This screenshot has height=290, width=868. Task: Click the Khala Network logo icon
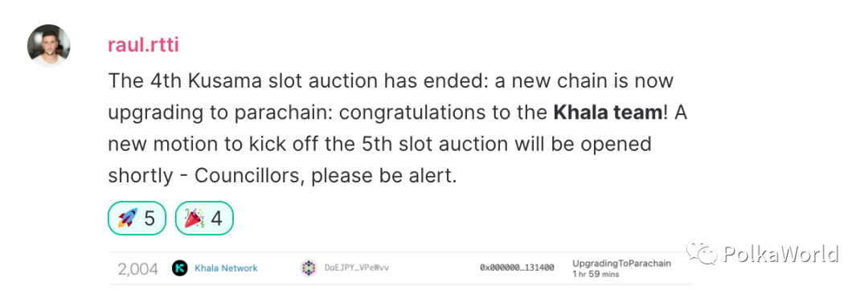180,268
